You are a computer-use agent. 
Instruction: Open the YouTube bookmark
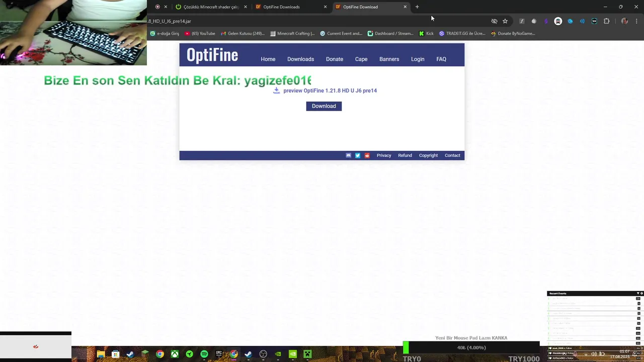coord(200,34)
